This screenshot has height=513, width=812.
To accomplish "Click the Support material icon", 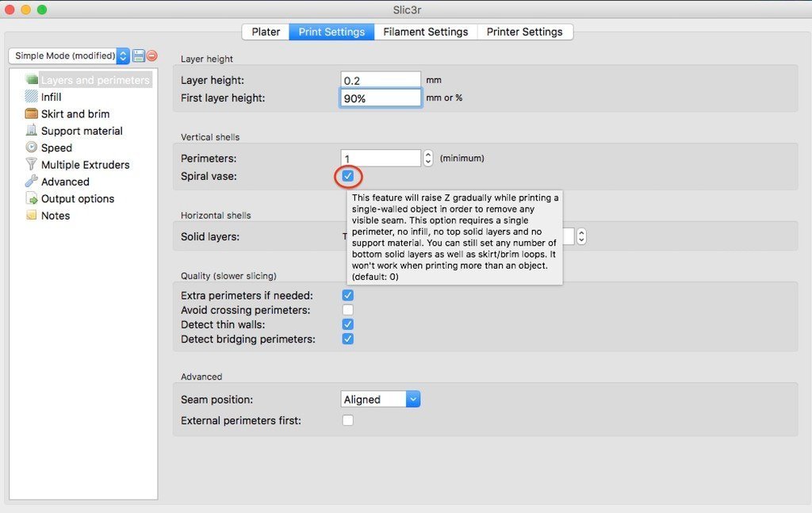I will [x=32, y=131].
